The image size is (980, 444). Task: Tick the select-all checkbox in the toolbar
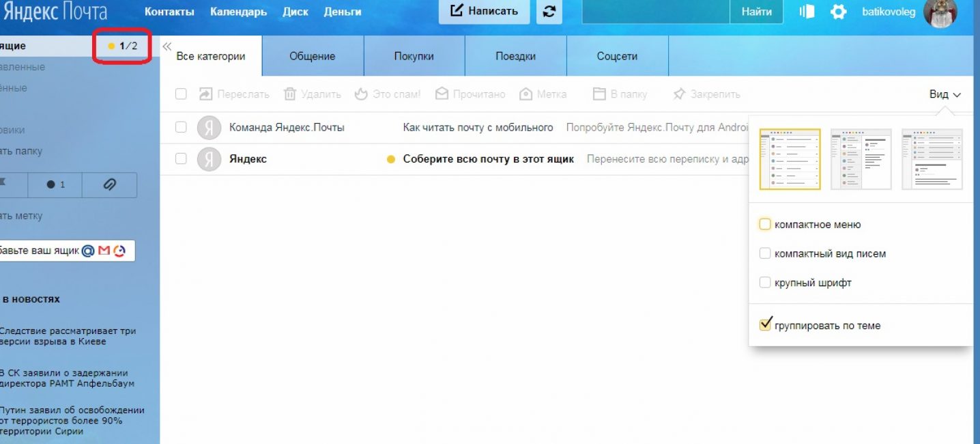(x=181, y=94)
